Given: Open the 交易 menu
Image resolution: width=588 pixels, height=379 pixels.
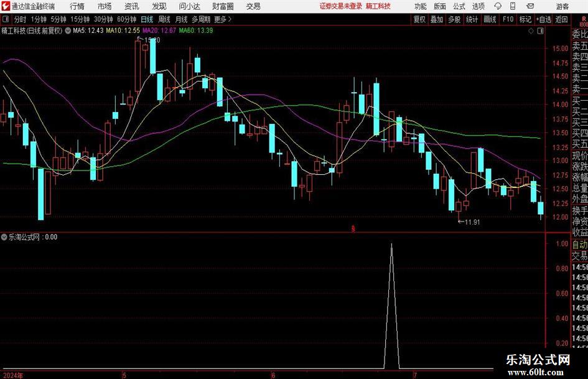Looking at the screenshot, I should coord(253,6).
